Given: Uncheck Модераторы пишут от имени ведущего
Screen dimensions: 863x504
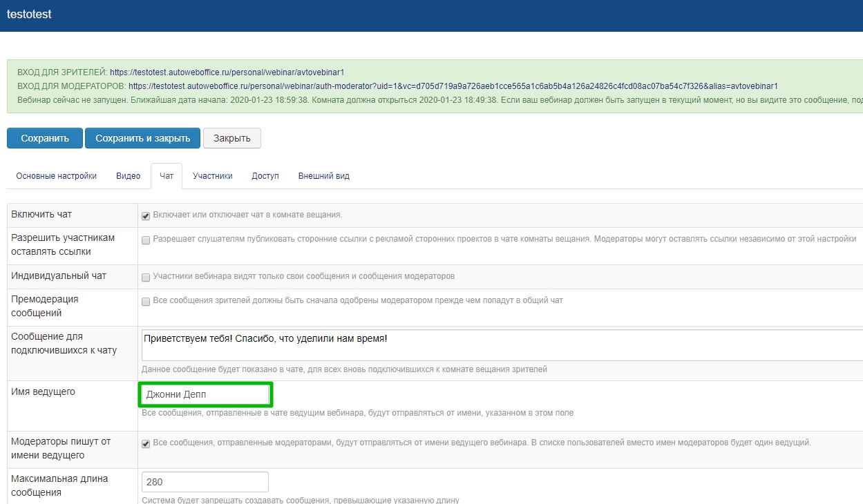Looking at the screenshot, I should (x=146, y=444).
